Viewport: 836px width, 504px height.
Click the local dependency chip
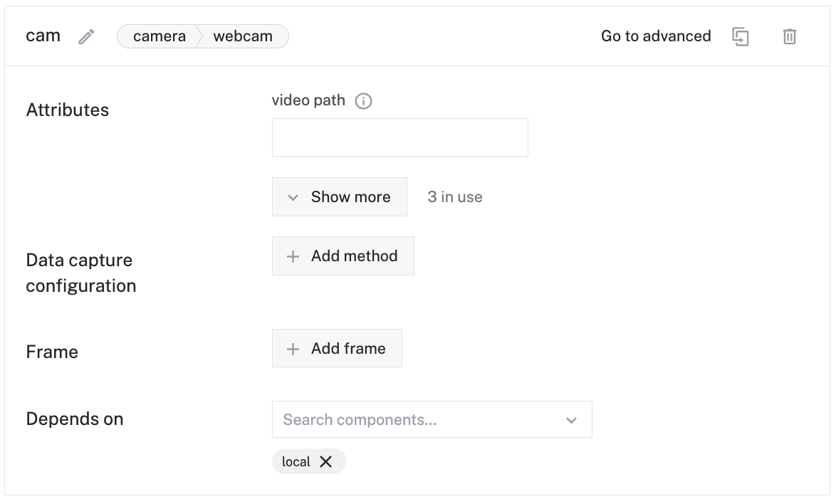(x=296, y=461)
